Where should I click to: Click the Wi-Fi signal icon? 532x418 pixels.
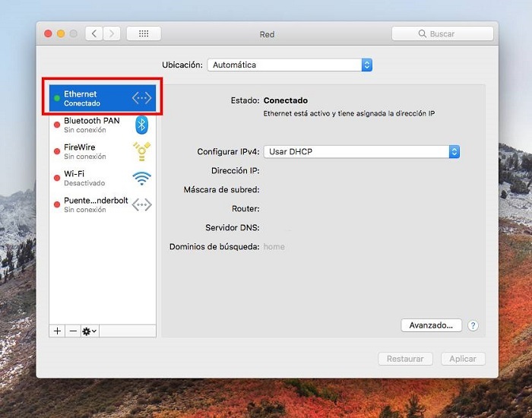click(141, 178)
